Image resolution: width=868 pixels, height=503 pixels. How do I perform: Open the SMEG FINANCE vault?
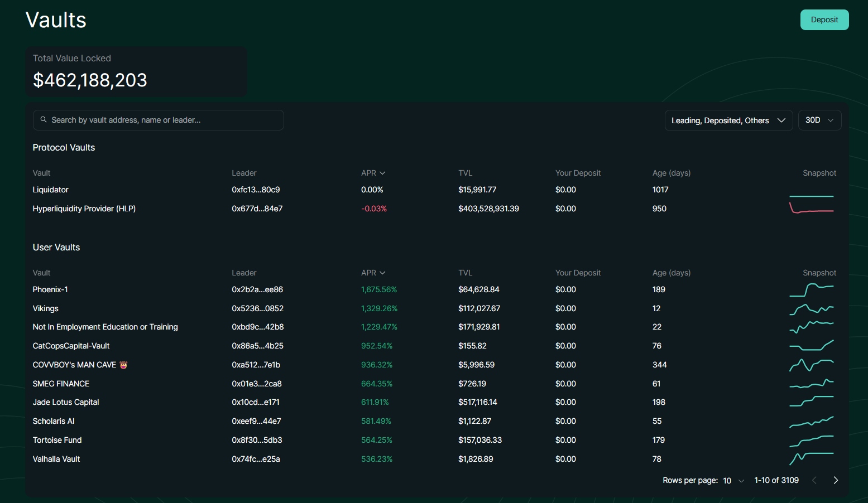(61, 384)
